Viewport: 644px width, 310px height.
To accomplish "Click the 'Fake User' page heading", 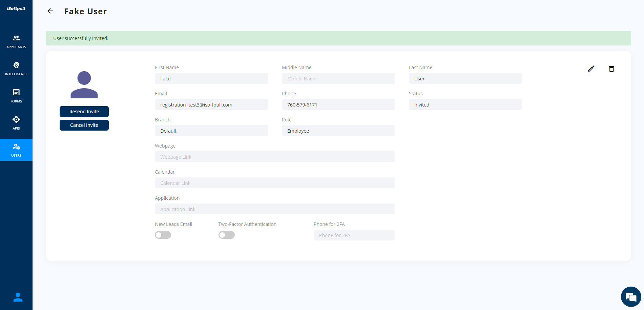I will click(x=85, y=12).
